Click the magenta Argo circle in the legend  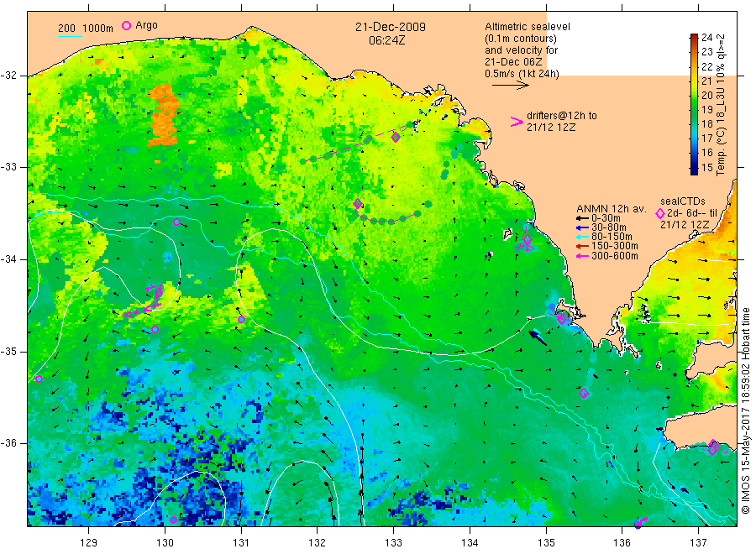point(126,25)
